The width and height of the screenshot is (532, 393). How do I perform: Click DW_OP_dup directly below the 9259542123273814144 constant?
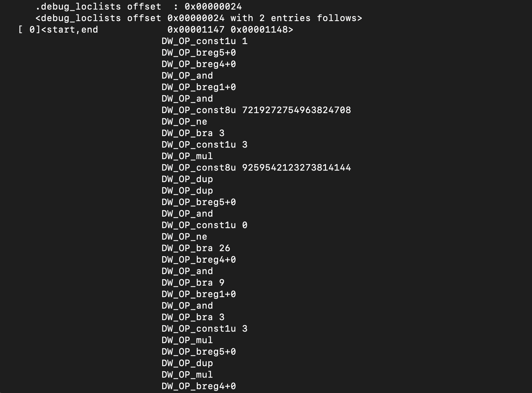point(187,179)
